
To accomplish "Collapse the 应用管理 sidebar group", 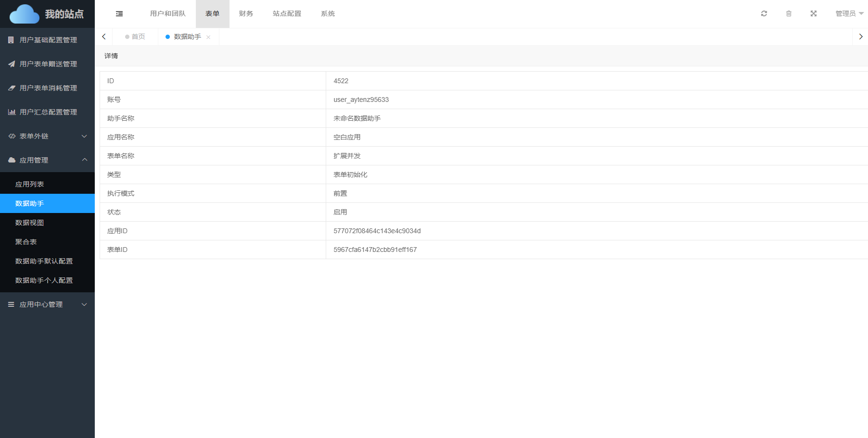I will click(x=47, y=160).
